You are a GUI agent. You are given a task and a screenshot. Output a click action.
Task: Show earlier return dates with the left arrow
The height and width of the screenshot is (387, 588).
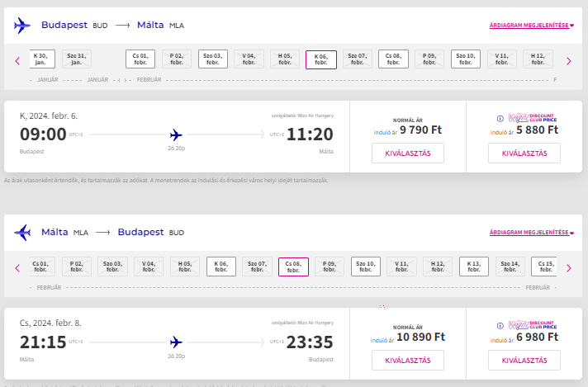17,268
